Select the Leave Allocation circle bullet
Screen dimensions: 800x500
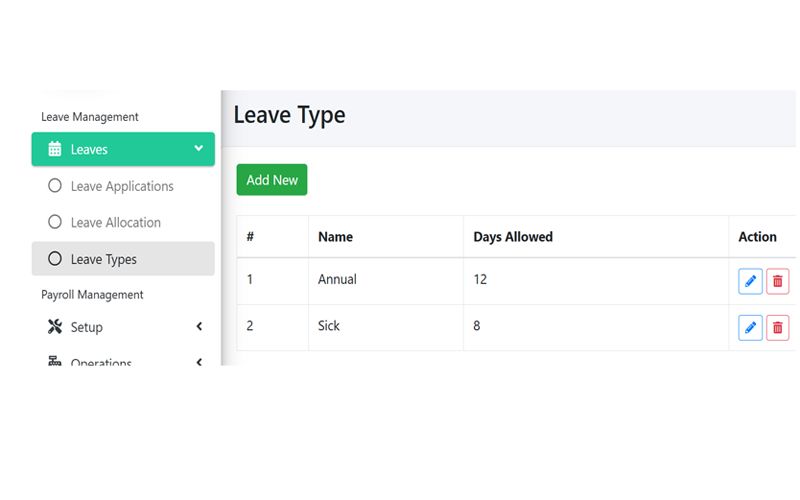coord(55,222)
